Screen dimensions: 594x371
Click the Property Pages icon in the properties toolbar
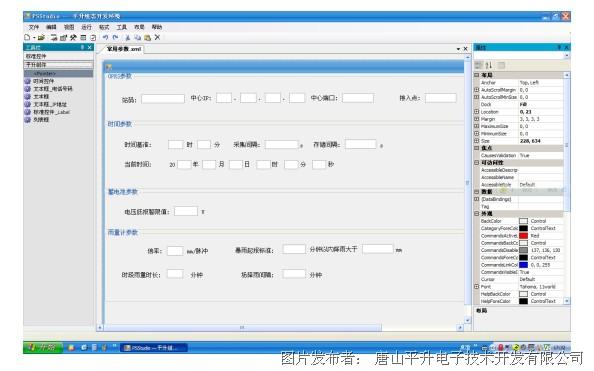click(x=501, y=65)
